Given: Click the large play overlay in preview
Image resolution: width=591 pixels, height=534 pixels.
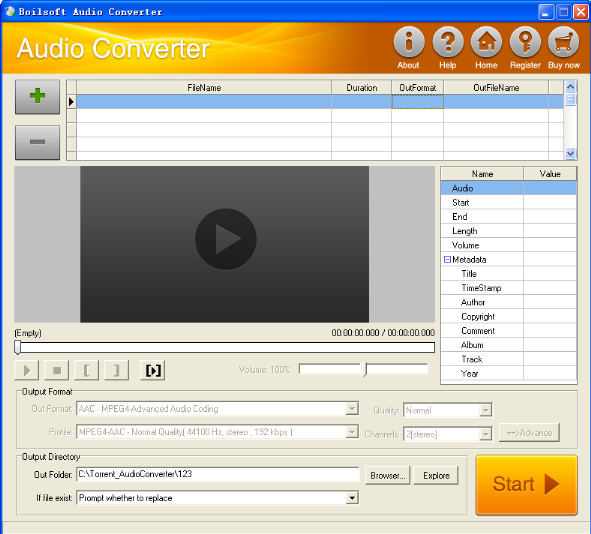Looking at the screenshot, I should tap(226, 239).
